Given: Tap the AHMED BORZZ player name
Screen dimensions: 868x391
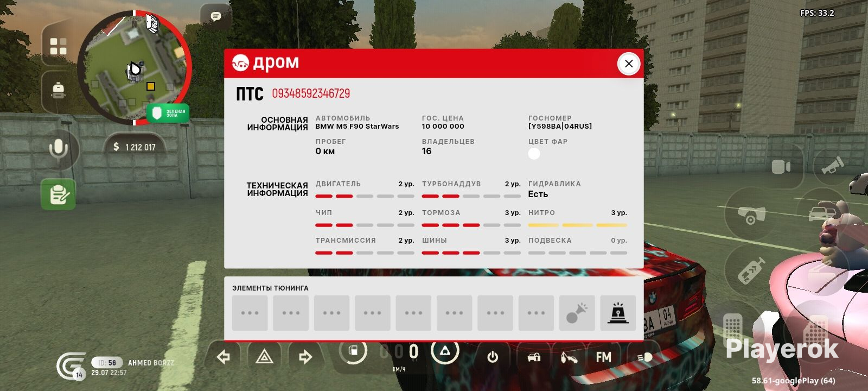Looking at the screenshot, I should click(x=151, y=363).
